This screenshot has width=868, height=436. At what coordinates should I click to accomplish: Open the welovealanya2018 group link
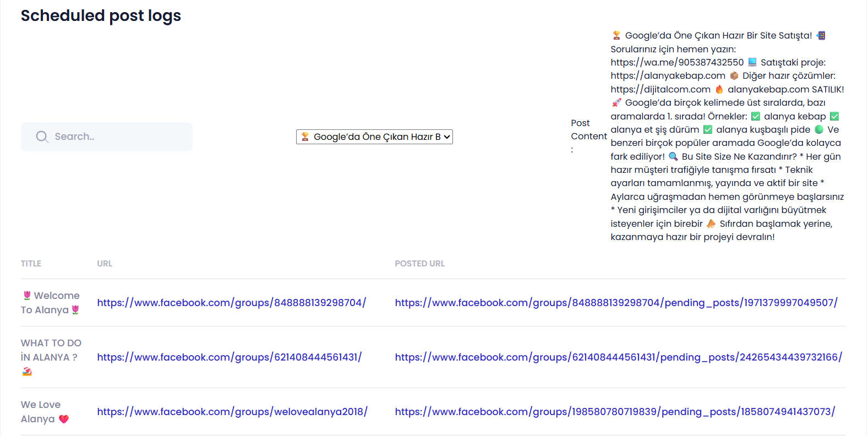pos(232,412)
